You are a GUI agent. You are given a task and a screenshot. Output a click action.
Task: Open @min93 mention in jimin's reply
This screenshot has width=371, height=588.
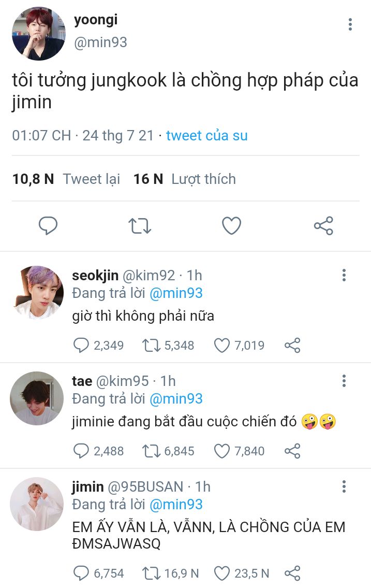coord(176,505)
